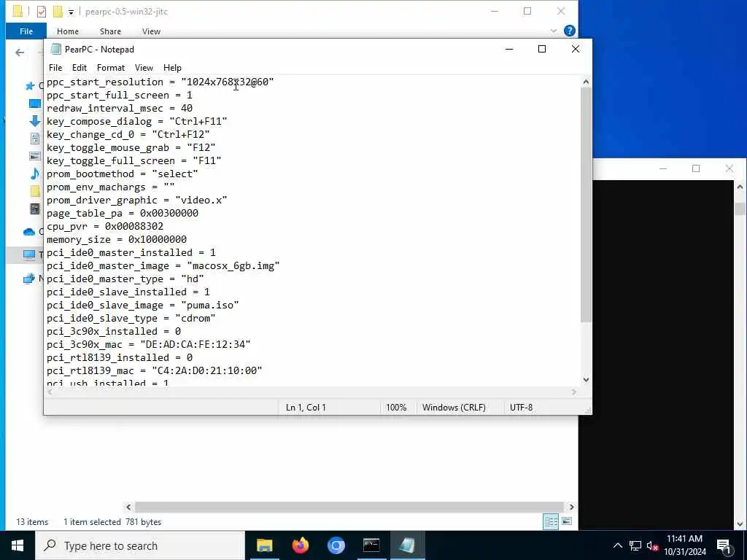Open the notification center icon
Viewport: 747px width, 560px height.
click(724, 545)
